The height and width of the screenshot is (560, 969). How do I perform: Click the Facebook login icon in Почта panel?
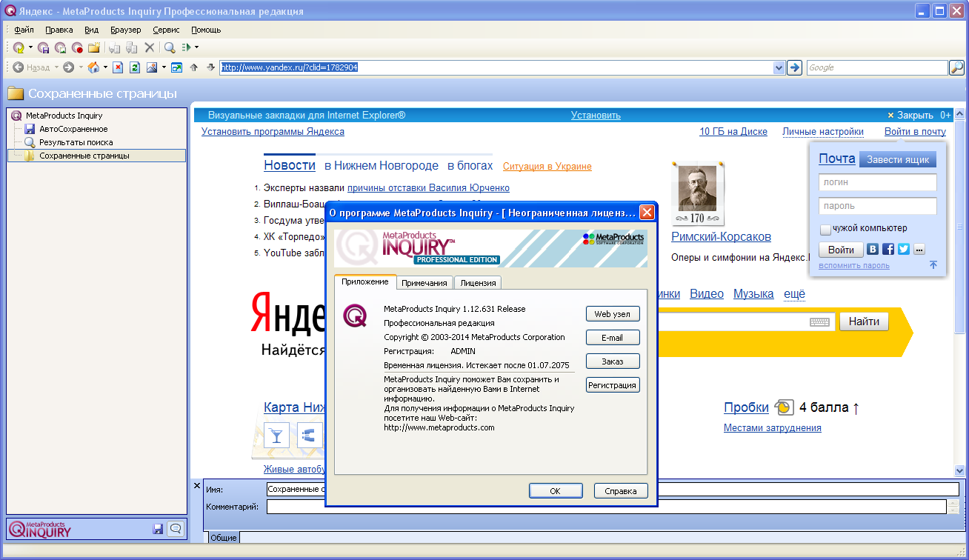pos(888,250)
